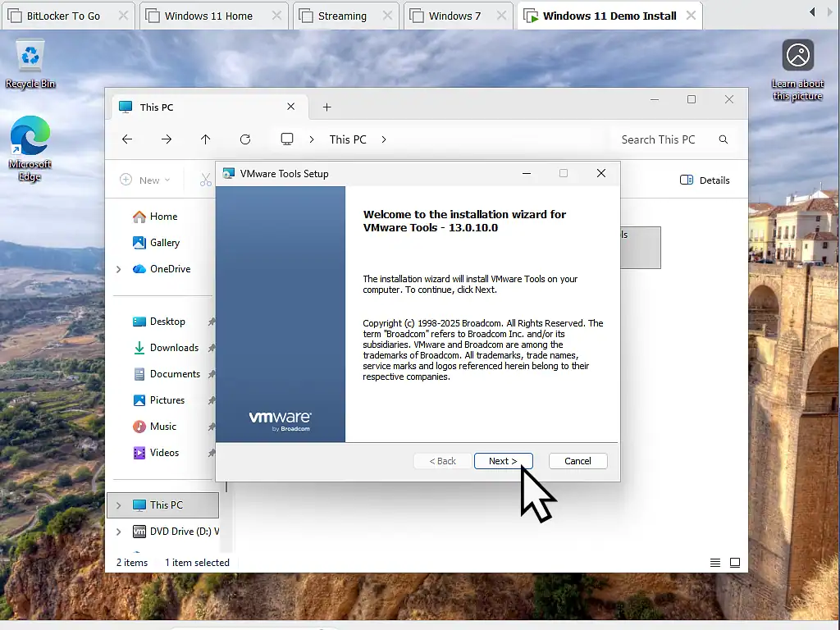Viewport: 840px width, 630px height.
Task: Expand the This PC breadcrumb chevron
Action: coord(383,139)
